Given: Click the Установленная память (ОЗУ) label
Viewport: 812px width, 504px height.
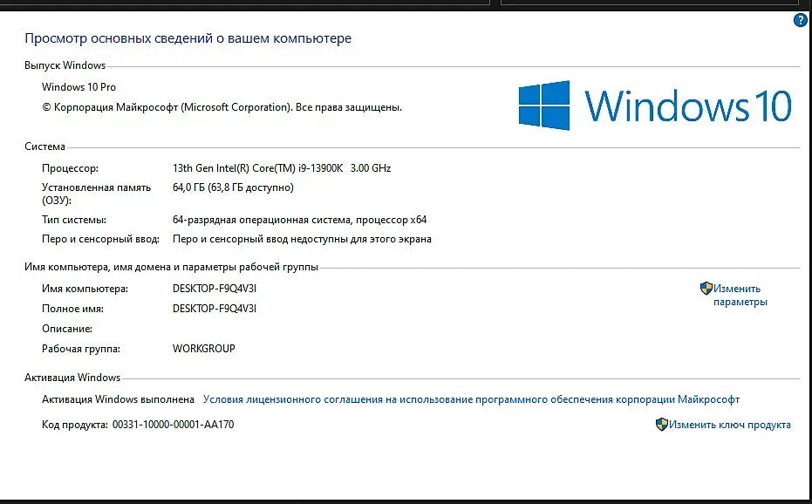Looking at the screenshot, I should [x=96, y=194].
